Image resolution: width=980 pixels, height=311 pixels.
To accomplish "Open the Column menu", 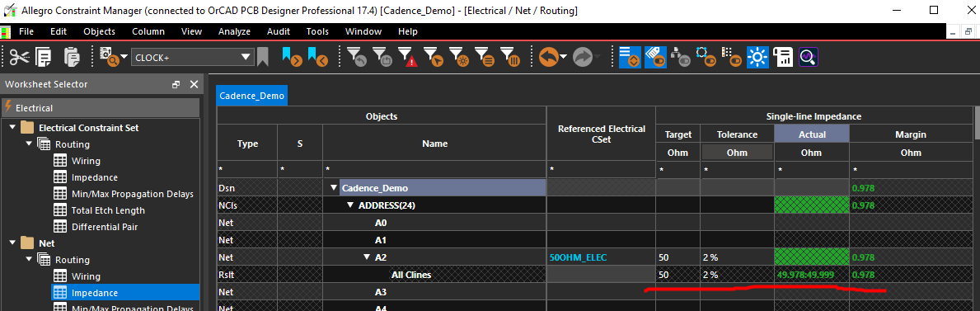I will click(x=148, y=31).
